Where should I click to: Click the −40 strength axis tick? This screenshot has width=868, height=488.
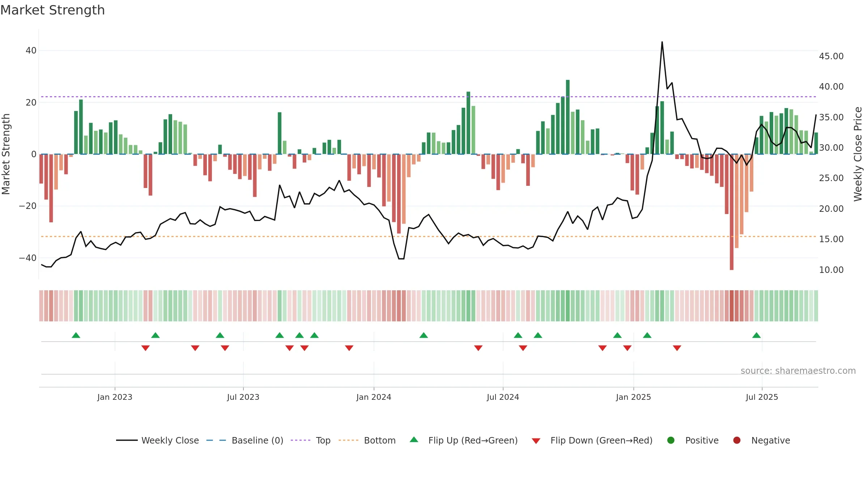(28, 258)
